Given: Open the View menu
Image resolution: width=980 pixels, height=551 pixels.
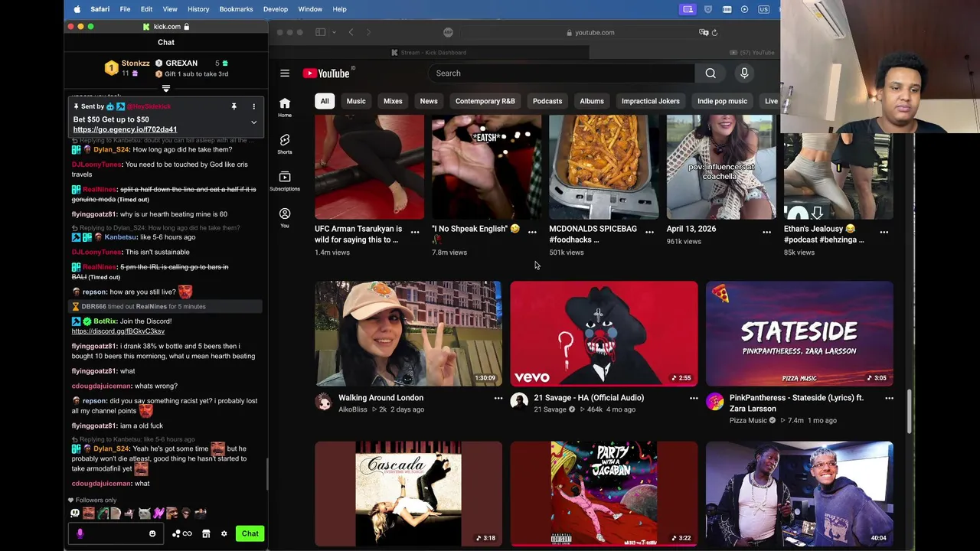Looking at the screenshot, I should (170, 9).
